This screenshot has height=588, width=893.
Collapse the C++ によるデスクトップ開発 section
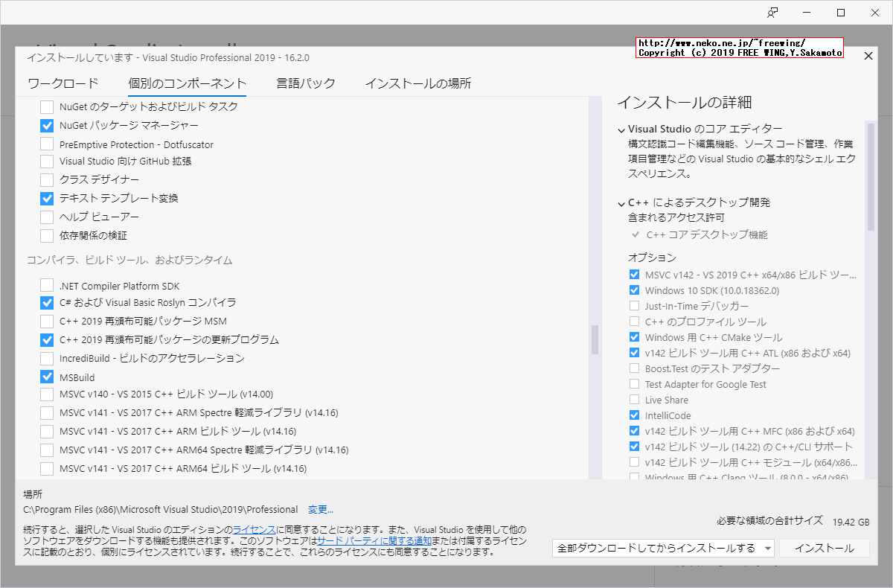click(x=622, y=202)
